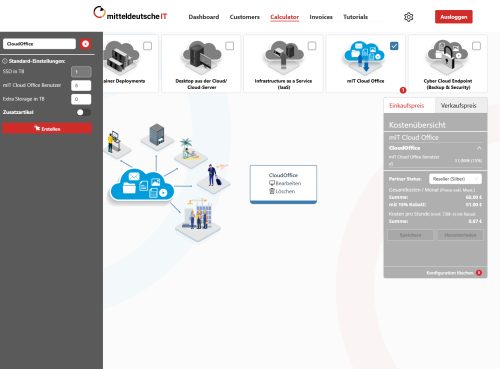Click the mitteldeutsche IT logo
The height and width of the screenshot is (369, 500).
[130, 14]
